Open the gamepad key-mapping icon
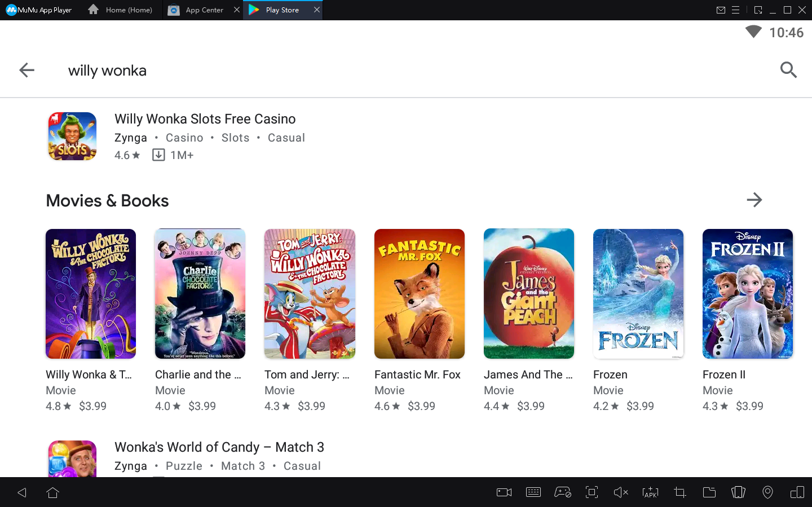812x507 pixels. point(563,493)
